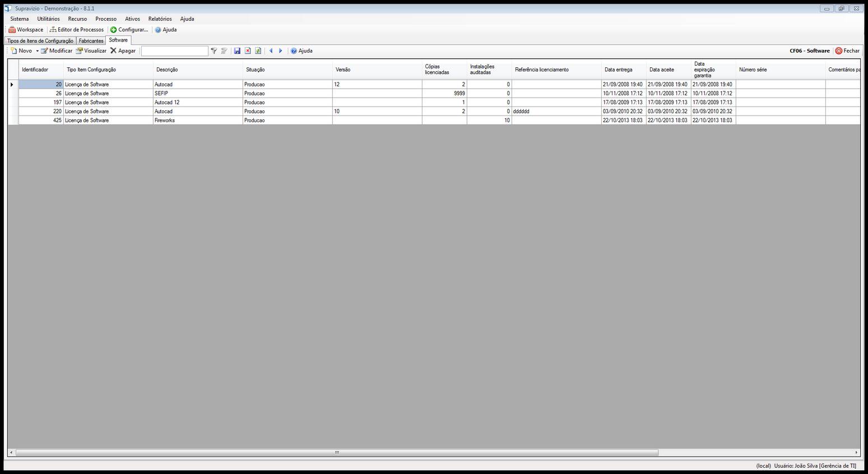Open the Workspace toolbar button

click(x=26, y=30)
